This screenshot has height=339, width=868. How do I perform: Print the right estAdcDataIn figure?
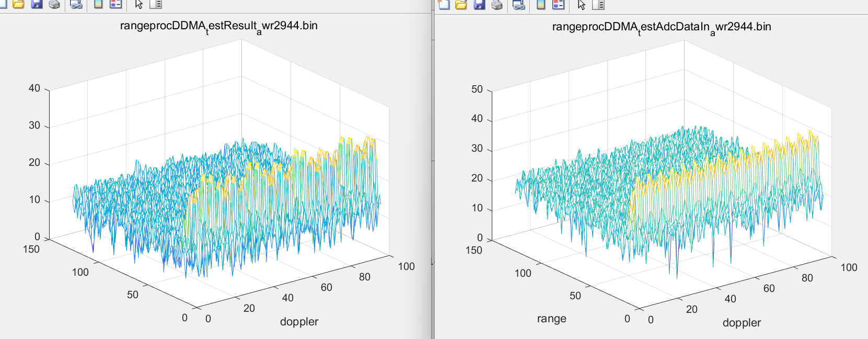point(497,4)
